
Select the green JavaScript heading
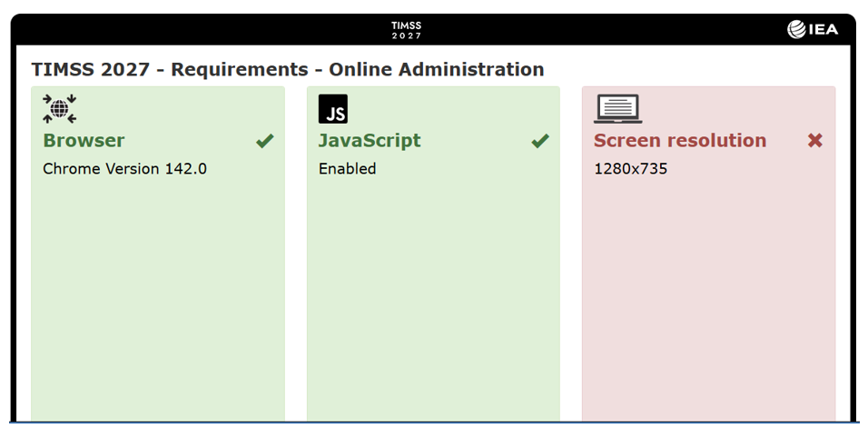coord(370,141)
